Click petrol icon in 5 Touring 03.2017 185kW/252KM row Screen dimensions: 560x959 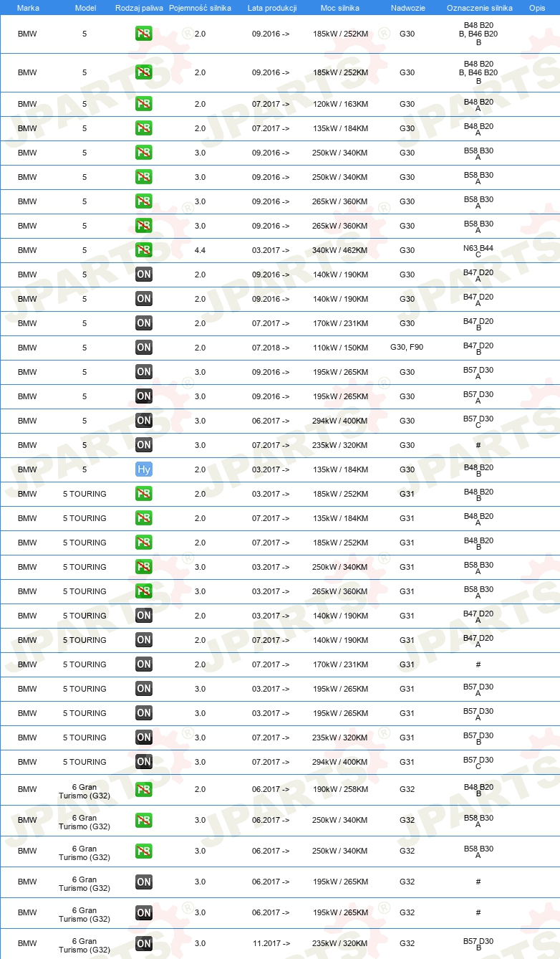coord(144,494)
